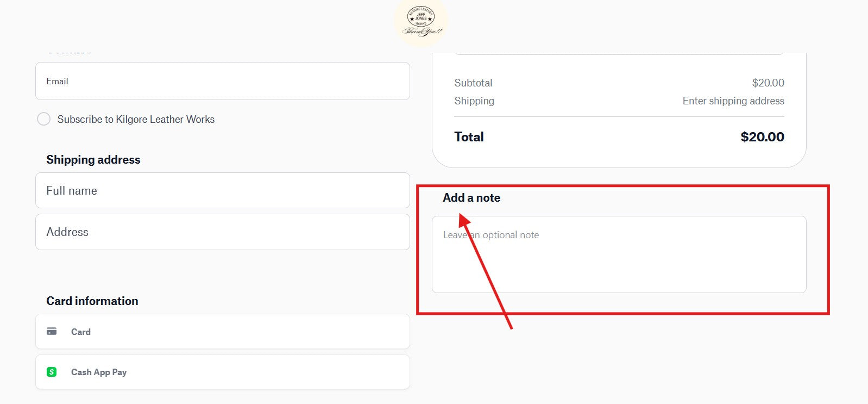Click the Subtotal $20.00 amount
868x404 pixels.
[x=768, y=83]
